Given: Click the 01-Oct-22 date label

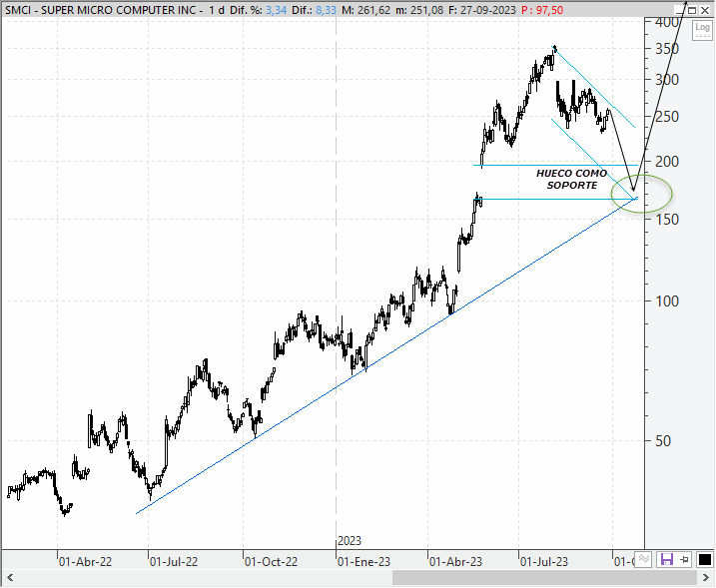Looking at the screenshot, I should point(271,561).
